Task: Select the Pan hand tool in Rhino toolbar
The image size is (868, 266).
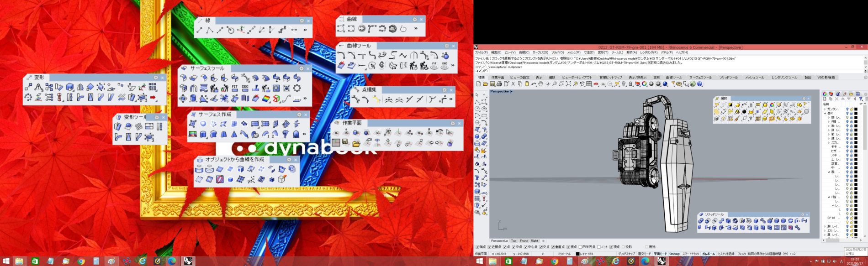Action: [x=540, y=84]
